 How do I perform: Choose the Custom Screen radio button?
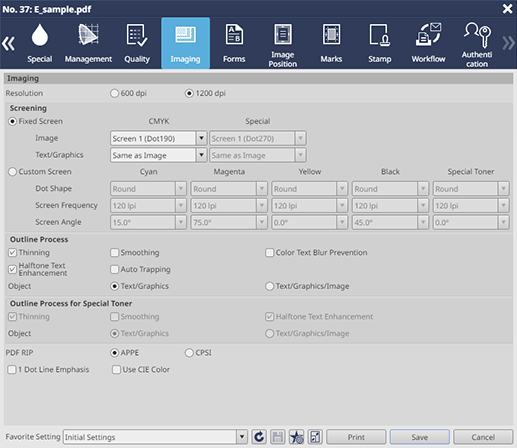click(x=12, y=172)
